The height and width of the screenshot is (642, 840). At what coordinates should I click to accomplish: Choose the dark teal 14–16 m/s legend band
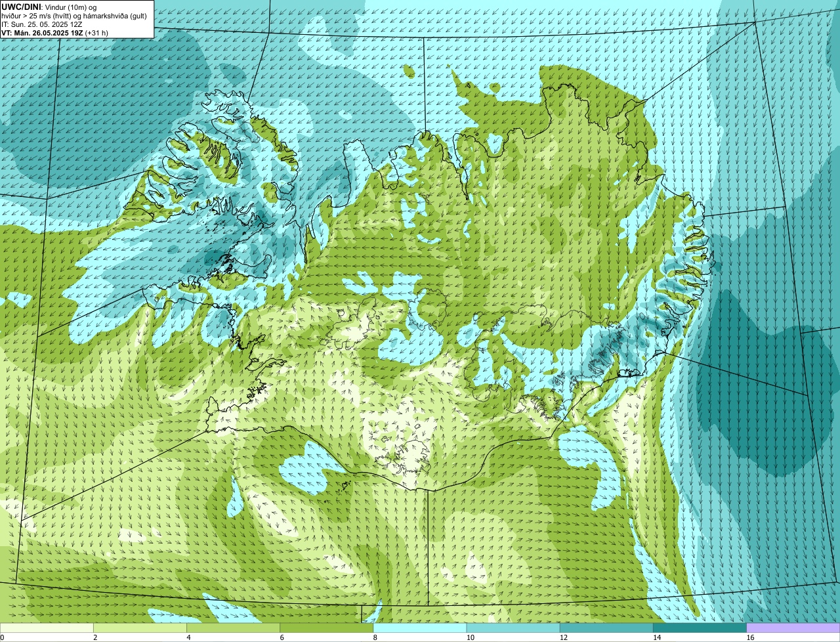click(700, 628)
